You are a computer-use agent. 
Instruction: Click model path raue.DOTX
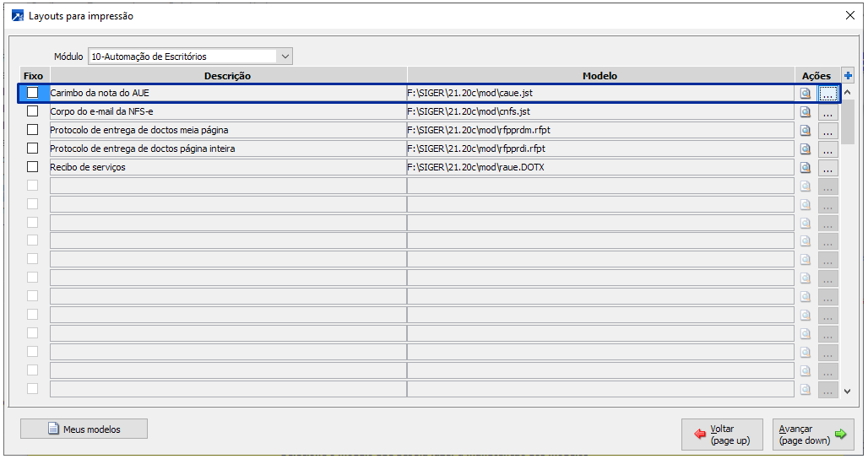[600, 167]
